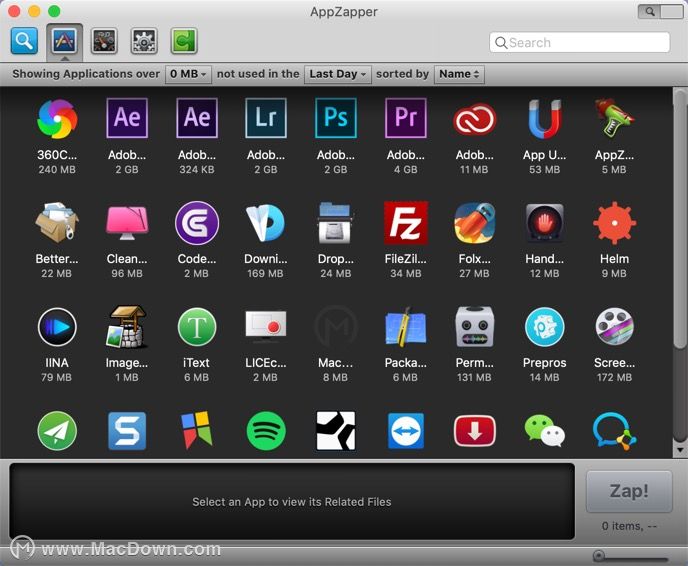Image resolution: width=688 pixels, height=566 pixels.
Task: Click the Search field
Action: click(x=580, y=43)
